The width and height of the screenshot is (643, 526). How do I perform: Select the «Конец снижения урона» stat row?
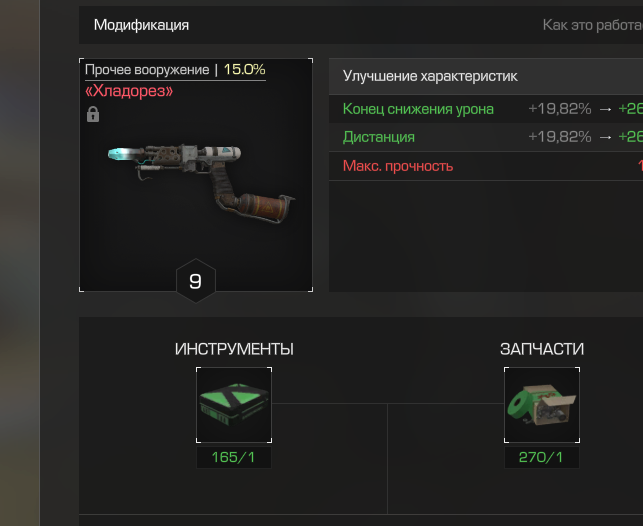pyautogui.click(x=486, y=109)
